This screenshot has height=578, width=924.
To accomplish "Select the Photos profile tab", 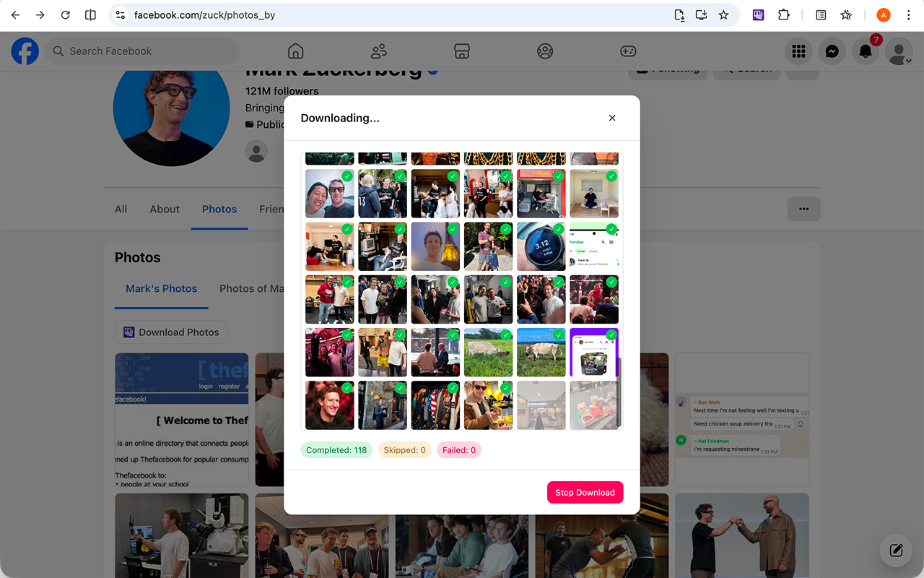I will pos(219,209).
